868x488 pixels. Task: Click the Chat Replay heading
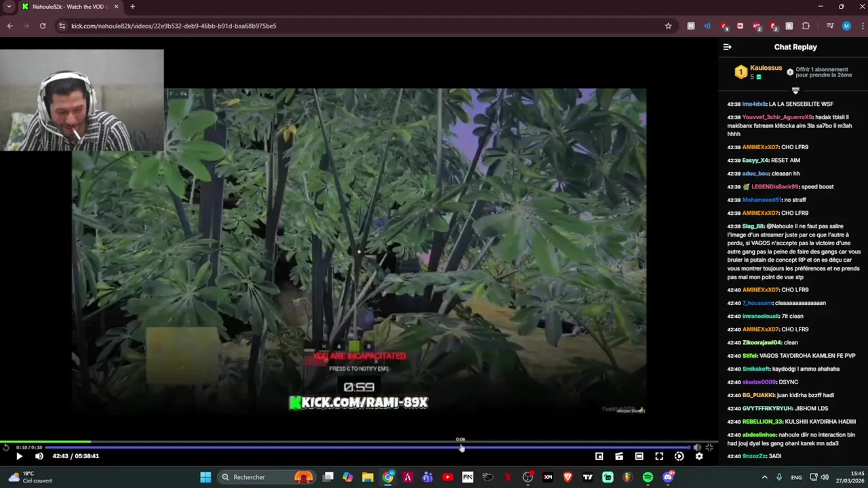tap(795, 47)
